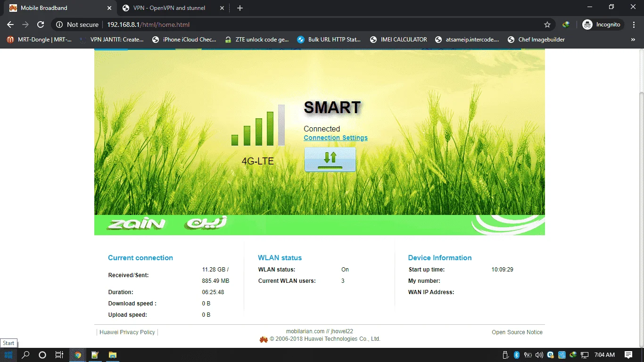
Task: Click the signal strength bars indicator
Action: tap(258, 125)
